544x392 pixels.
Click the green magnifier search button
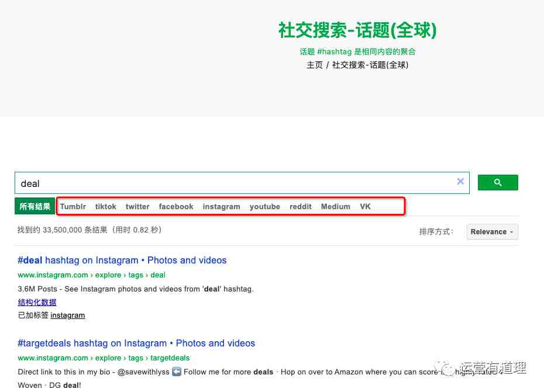point(498,183)
